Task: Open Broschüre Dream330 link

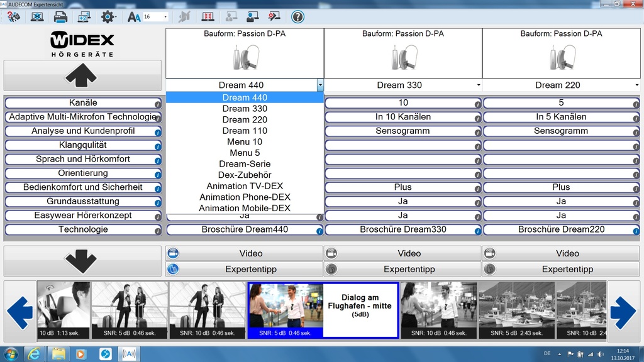Action: click(403, 229)
